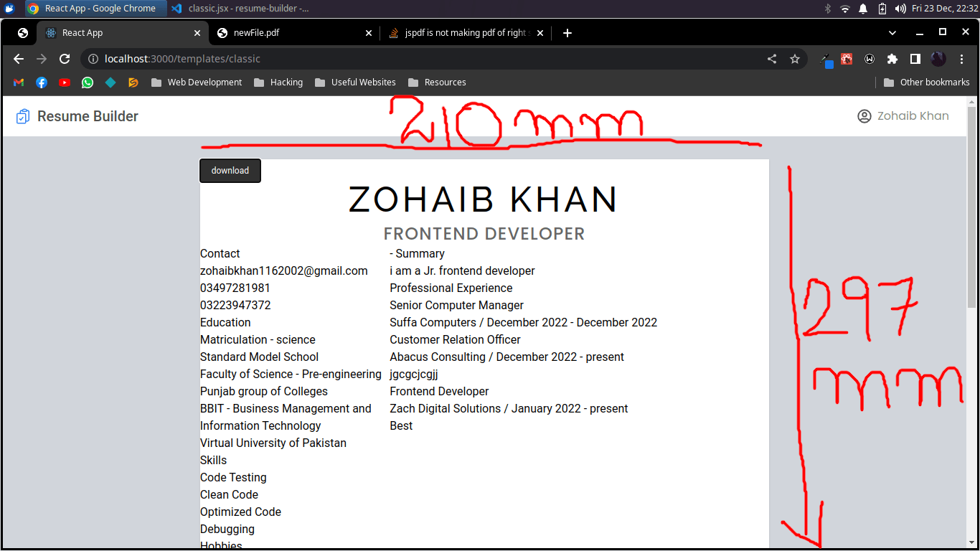Click the Resume Builder title link
This screenshot has height=551, width=980.
[88, 116]
